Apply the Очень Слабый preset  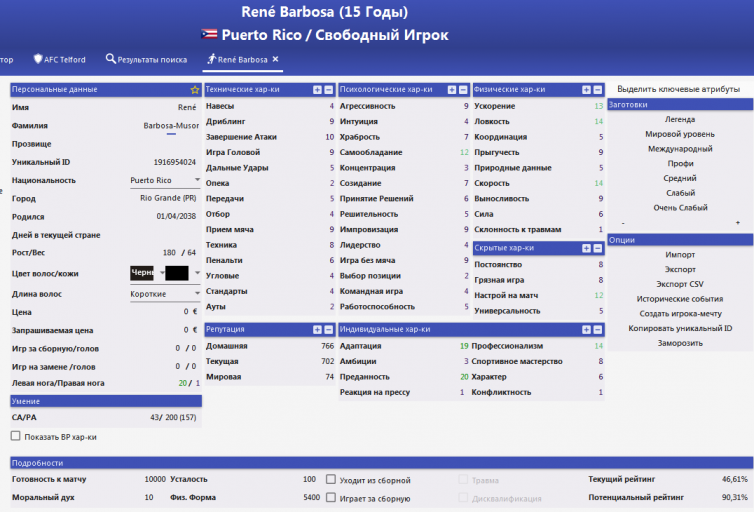pyautogui.click(x=680, y=208)
